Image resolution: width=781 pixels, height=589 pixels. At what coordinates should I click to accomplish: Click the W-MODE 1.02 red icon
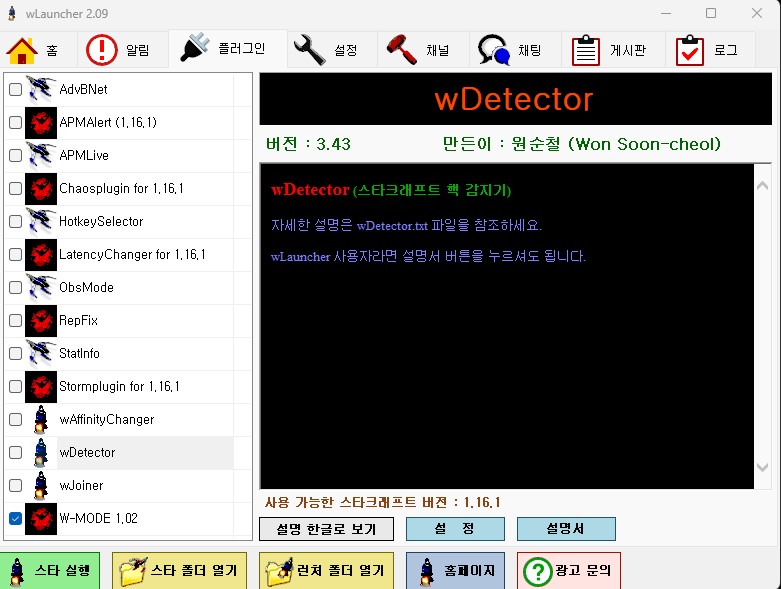click(x=41, y=518)
